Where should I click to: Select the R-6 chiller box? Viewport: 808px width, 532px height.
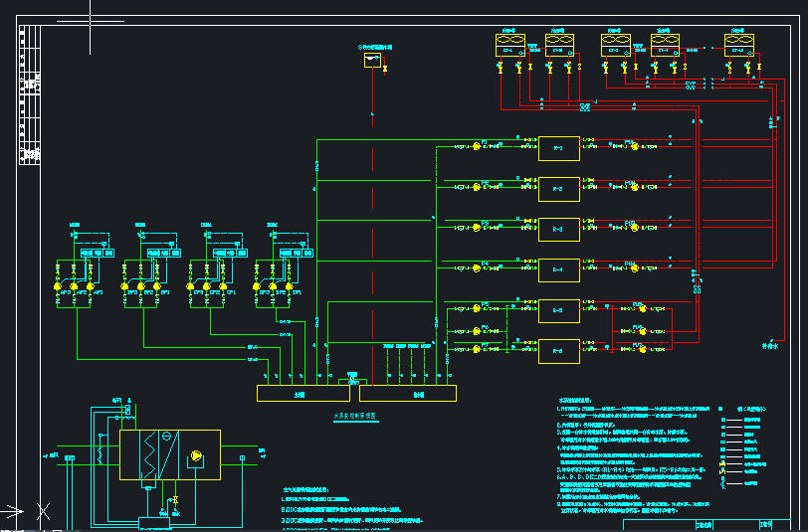(x=559, y=351)
